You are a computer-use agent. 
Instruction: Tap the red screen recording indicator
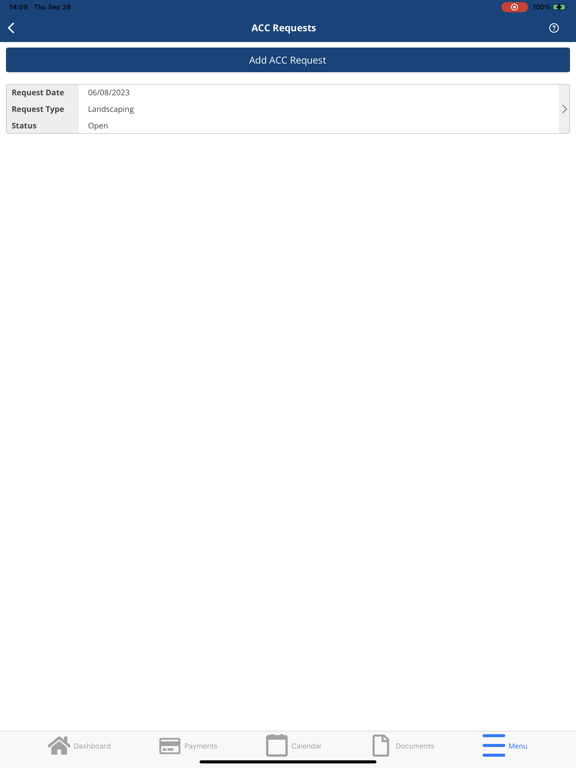pyautogui.click(x=514, y=7)
